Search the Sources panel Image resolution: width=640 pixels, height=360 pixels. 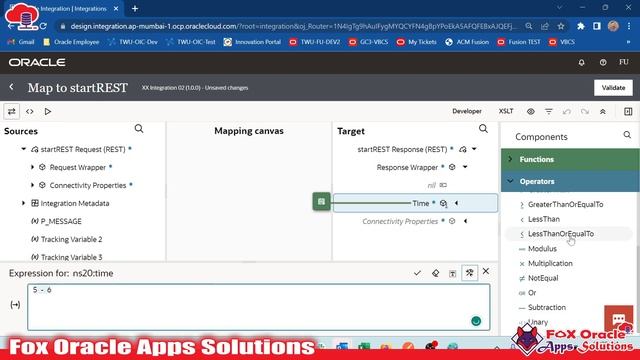139,129
